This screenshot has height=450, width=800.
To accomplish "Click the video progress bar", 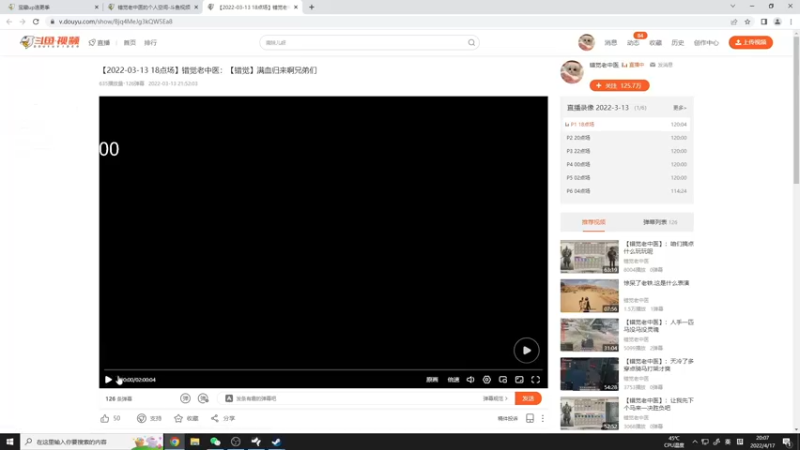I will coord(323,369).
